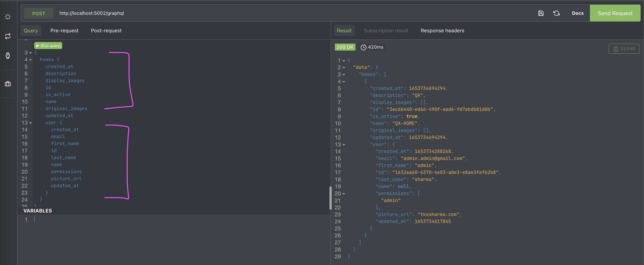Viewport: 644px width, 265px height.
Task: Click the save floppy disk icon
Action: (541, 13)
